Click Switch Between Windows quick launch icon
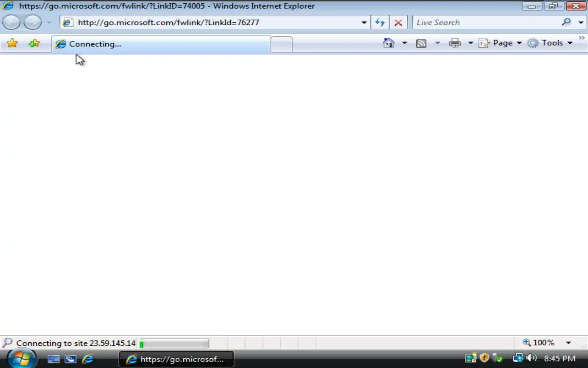 coord(70,359)
